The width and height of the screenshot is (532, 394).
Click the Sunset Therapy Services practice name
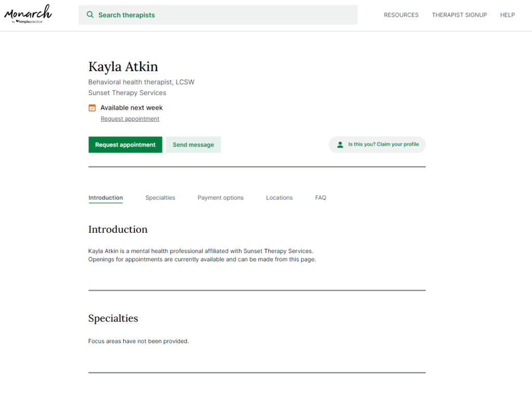point(127,93)
